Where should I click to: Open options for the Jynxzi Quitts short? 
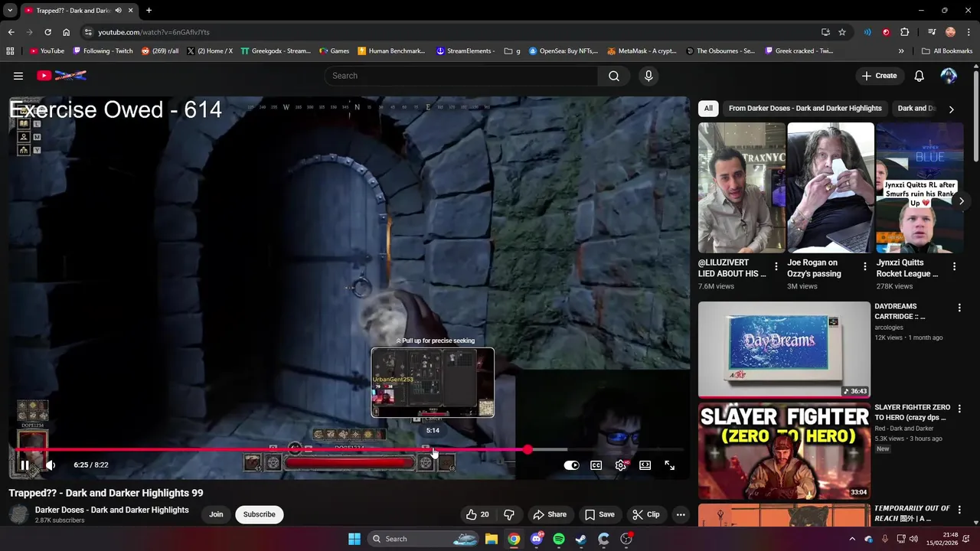click(x=954, y=267)
